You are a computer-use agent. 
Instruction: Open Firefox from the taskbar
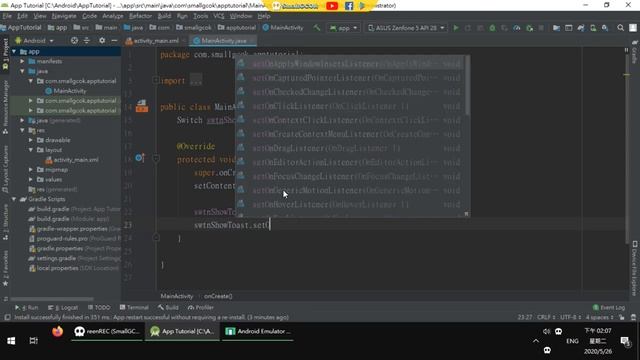[x=58, y=331]
